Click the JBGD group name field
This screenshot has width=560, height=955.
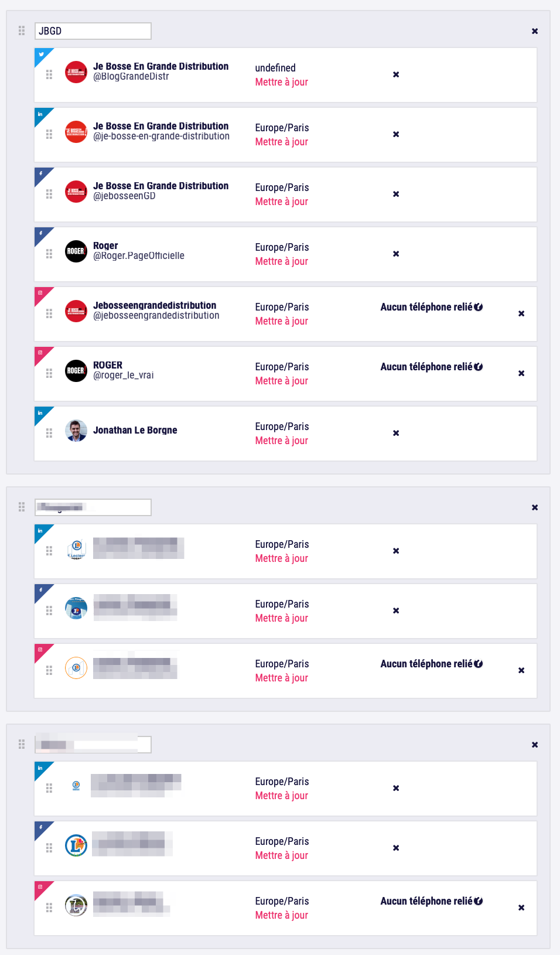(93, 31)
